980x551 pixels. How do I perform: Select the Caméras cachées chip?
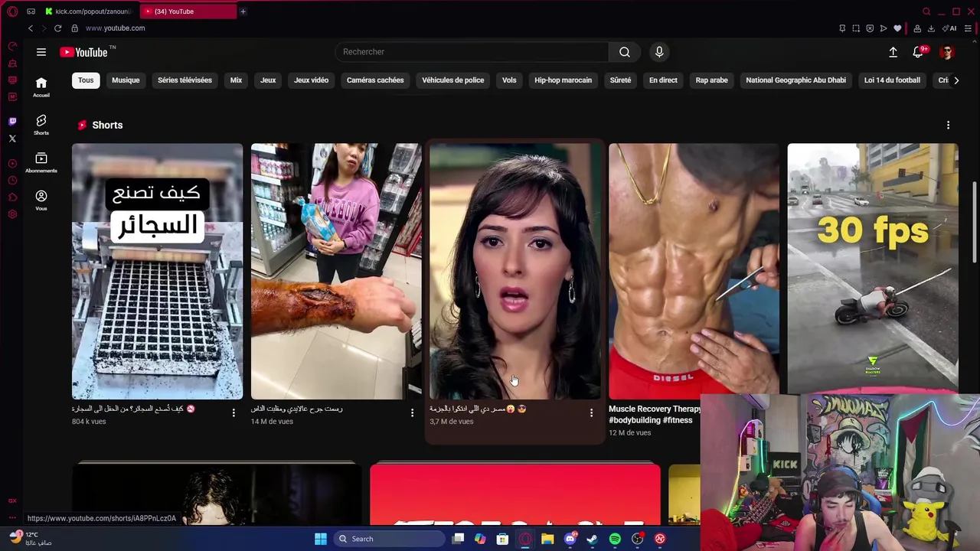[x=375, y=80]
